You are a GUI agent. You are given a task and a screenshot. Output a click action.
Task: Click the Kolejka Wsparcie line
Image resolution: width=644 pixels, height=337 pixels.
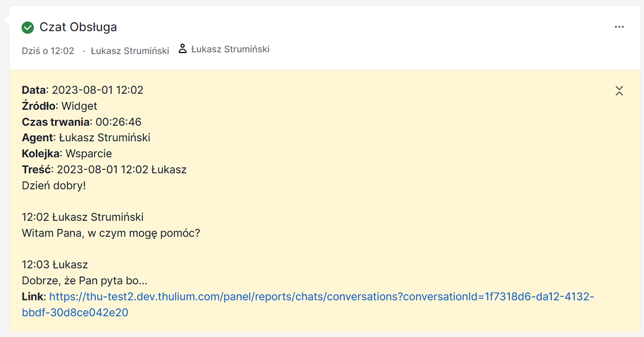[67, 153]
